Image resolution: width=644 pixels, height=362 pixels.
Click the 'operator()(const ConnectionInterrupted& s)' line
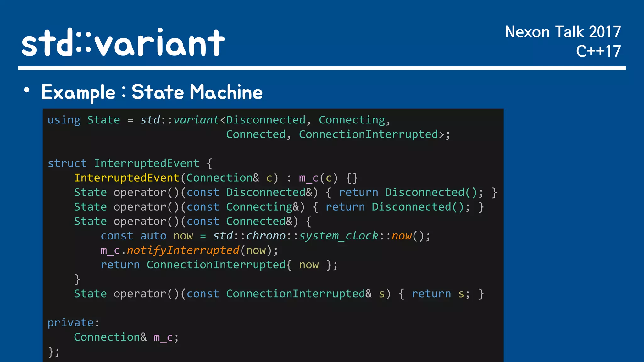[x=279, y=293]
